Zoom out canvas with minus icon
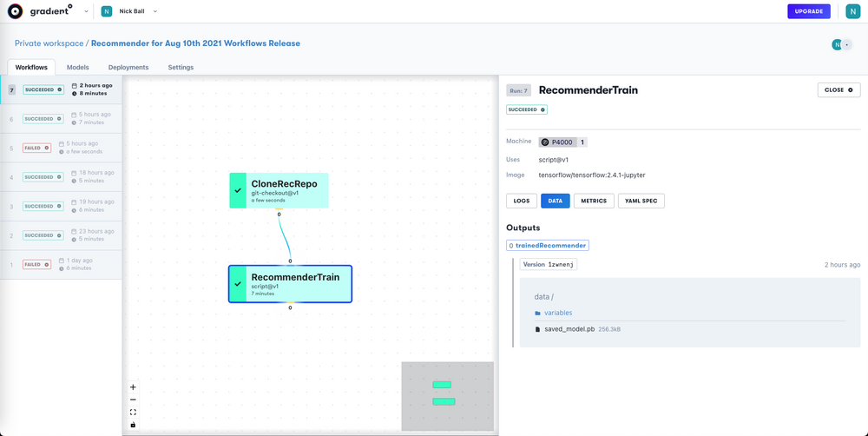Viewport: 868px width, 436px height. coord(133,400)
